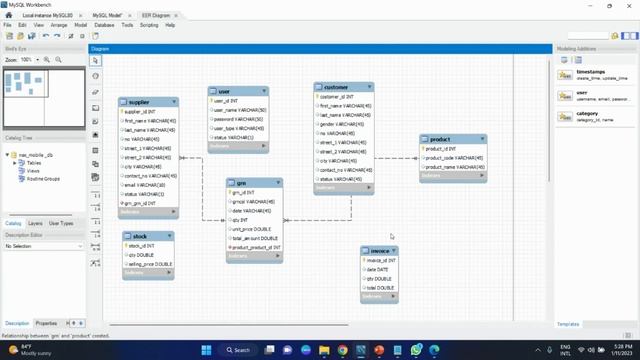Viewport: 640px width, 360px height.
Task: Select the hand pan tool
Action: tap(96, 76)
